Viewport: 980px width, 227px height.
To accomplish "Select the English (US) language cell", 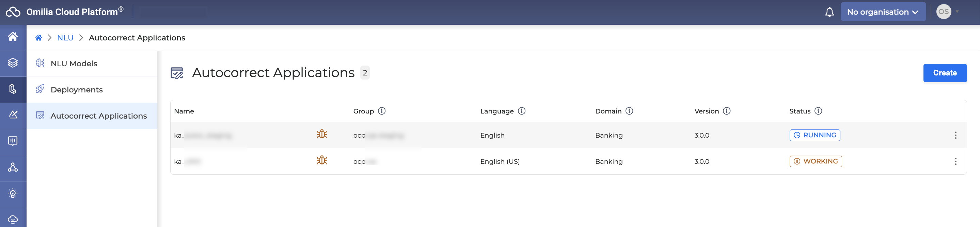I will (500, 162).
